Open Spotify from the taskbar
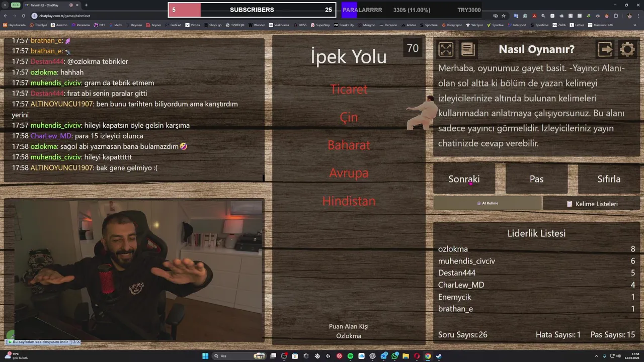Viewport: 644px width, 362px height. pyautogui.click(x=351, y=356)
